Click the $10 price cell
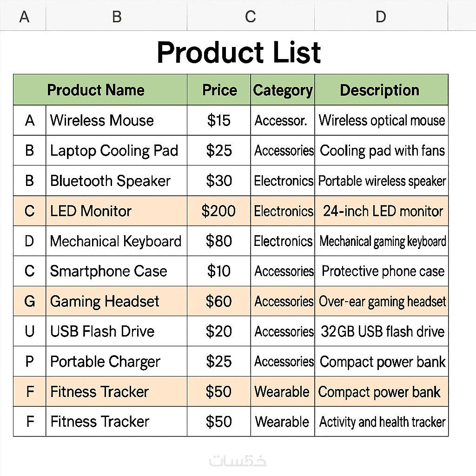 coord(218,271)
